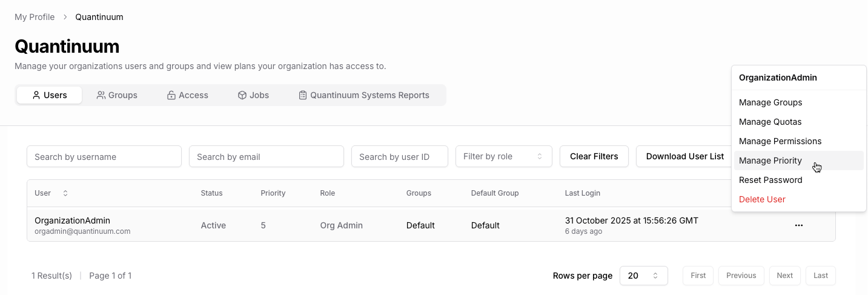Click the three-dot row actions icon
Image resolution: width=868 pixels, height=295 pixels.
(x=798, y=225)
